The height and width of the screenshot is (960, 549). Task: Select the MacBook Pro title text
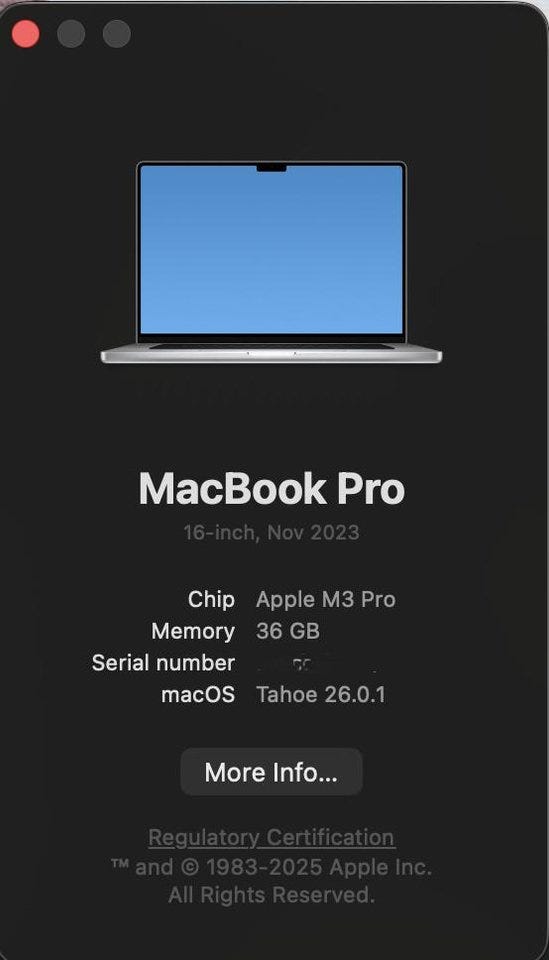point(272,489)
